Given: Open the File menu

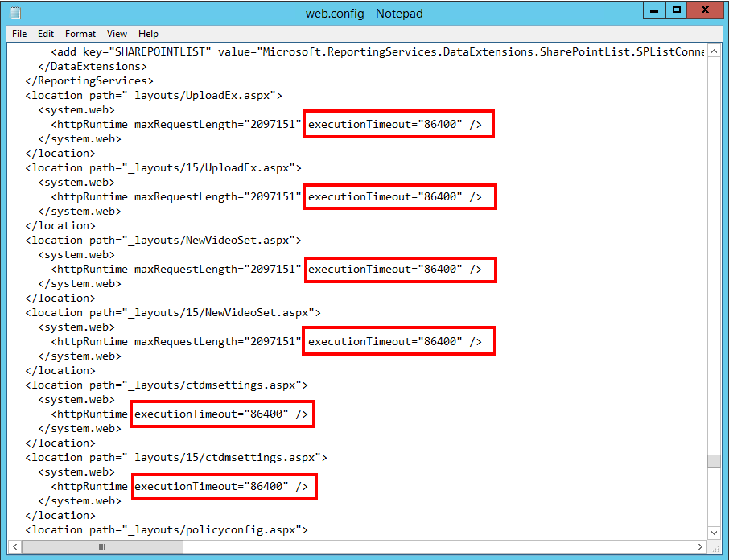Looking at the screenshot, I should pyautogui.click(x=19, y=34).
